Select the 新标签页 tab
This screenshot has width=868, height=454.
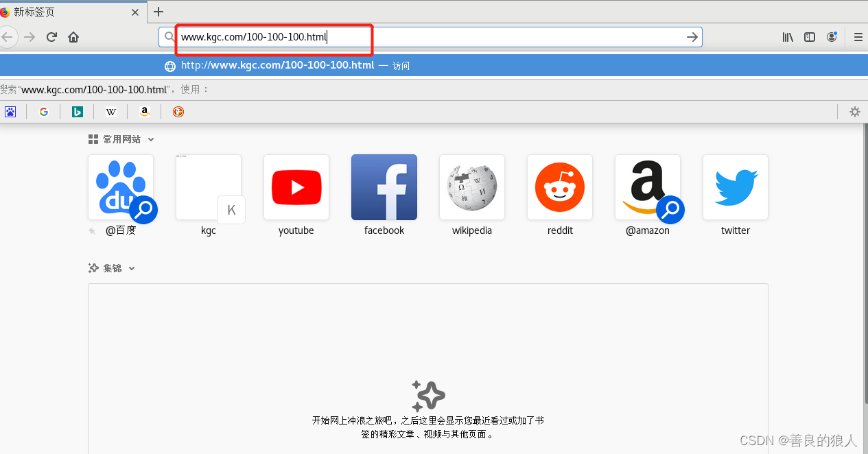click(72, 12)
